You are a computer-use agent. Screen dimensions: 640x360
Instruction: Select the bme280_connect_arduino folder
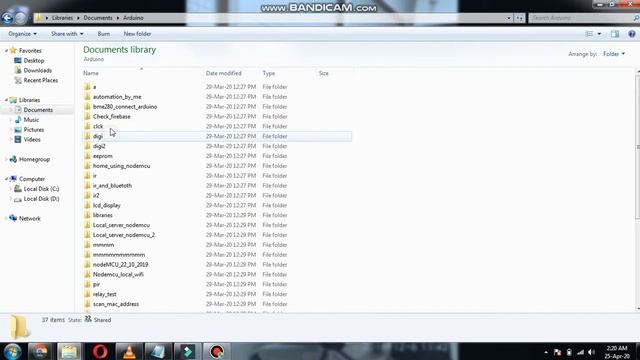[x=125, y=107]
